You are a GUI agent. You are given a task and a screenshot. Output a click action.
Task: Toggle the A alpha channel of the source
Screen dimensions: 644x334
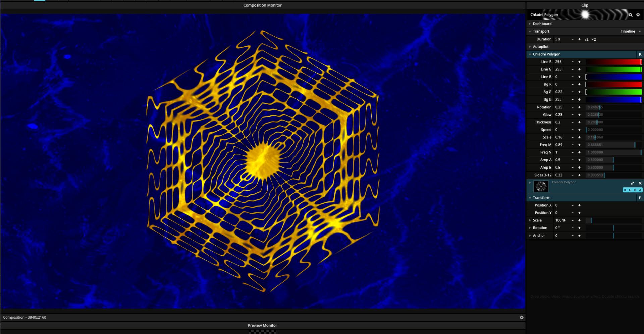[640, 190]
